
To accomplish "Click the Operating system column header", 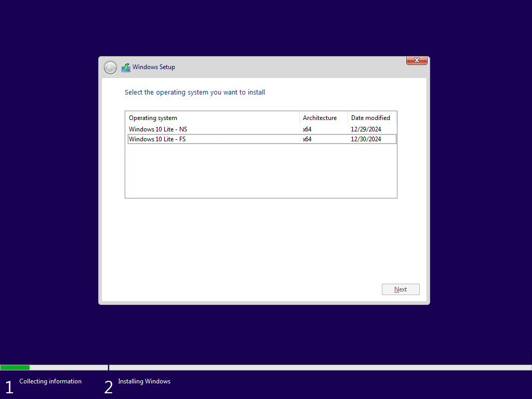I will coord(153,118).
